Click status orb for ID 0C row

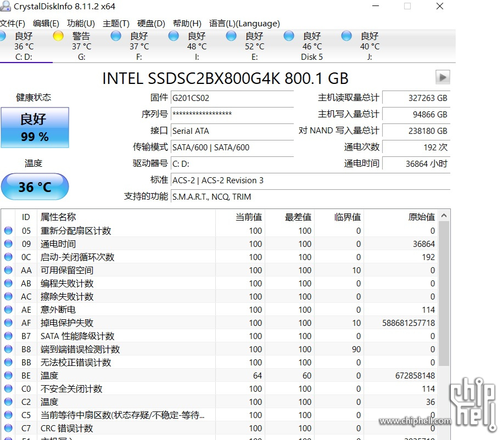(8, 257)
